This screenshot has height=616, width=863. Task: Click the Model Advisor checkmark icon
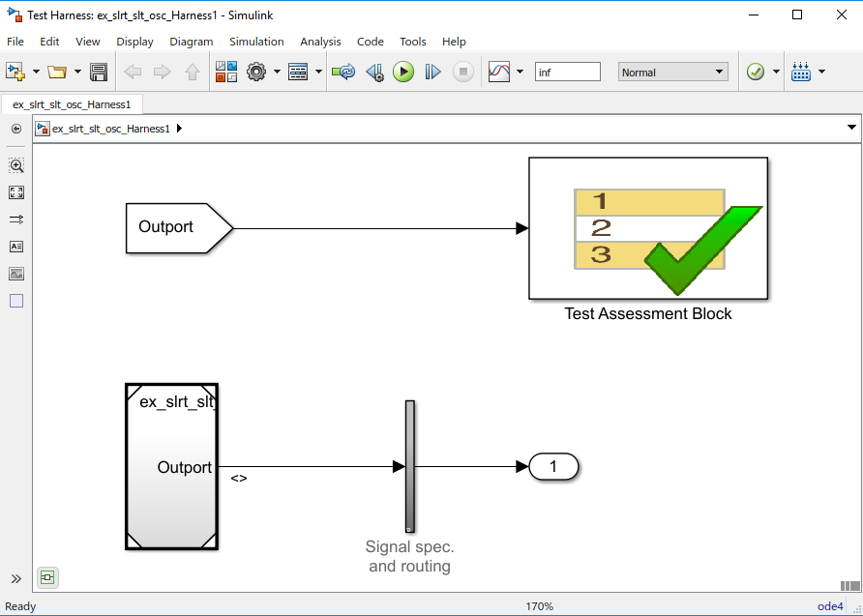(756, 73)
